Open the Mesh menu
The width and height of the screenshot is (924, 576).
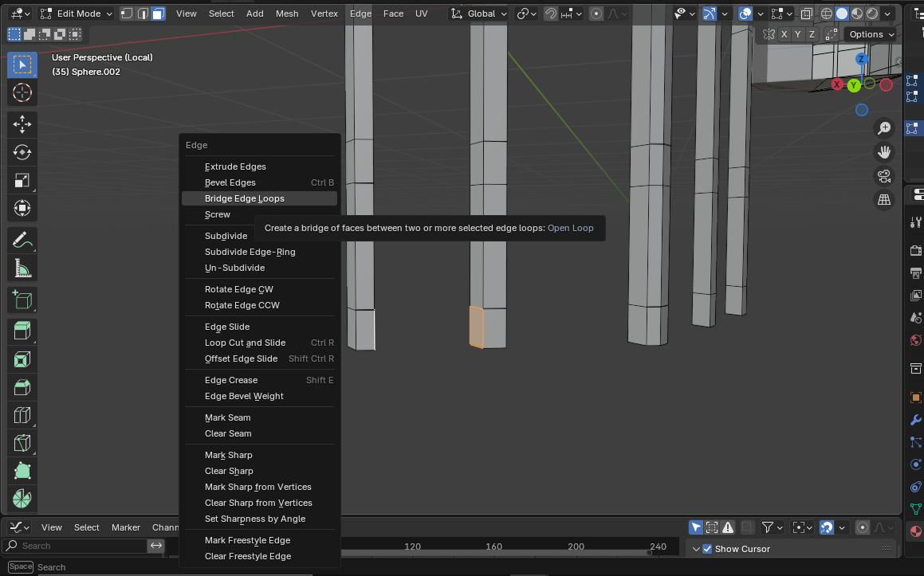(287, 14)
